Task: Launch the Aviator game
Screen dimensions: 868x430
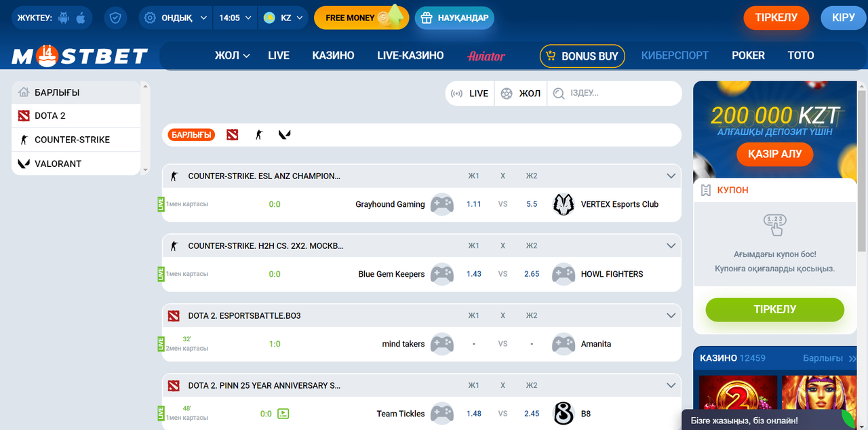Action: pos(486,56)
